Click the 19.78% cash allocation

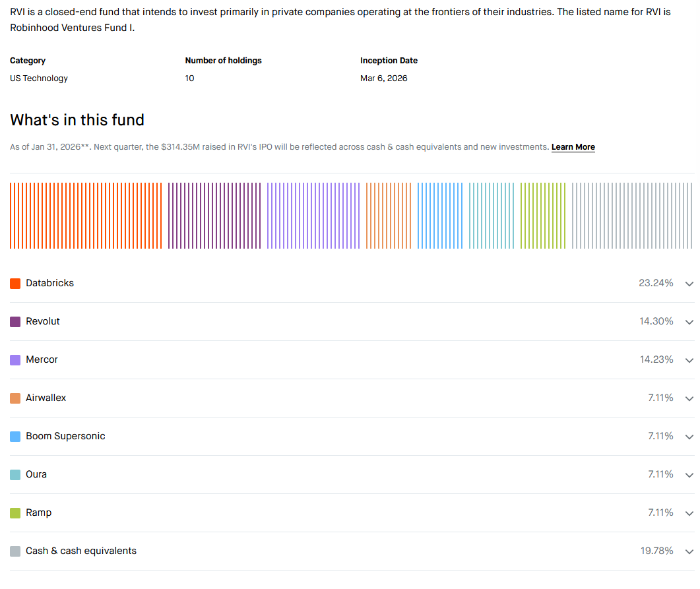click(656, 551)
